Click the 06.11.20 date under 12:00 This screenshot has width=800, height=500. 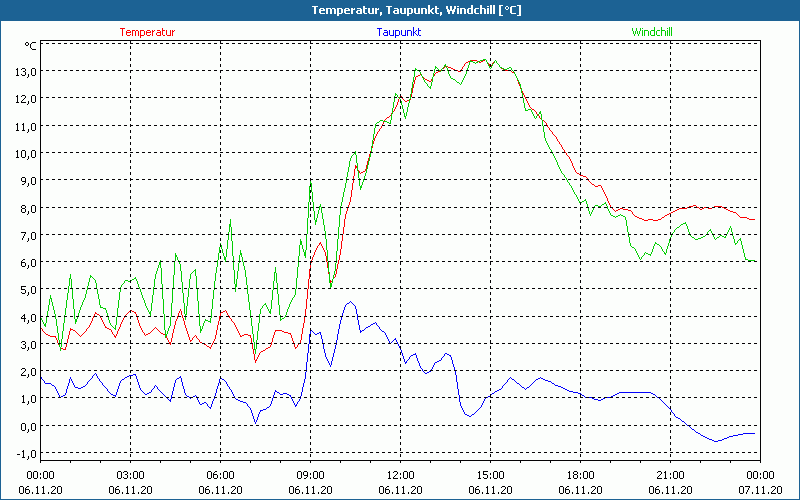coord(401,490)
